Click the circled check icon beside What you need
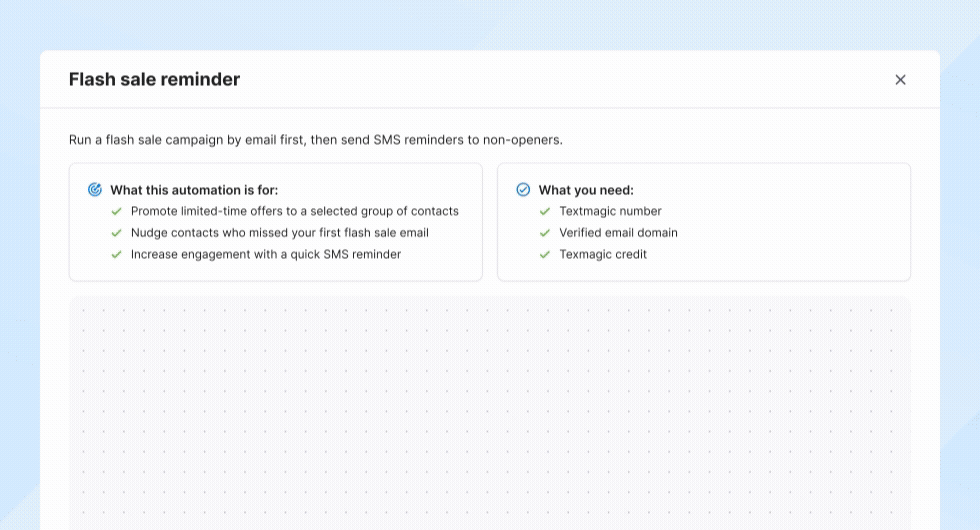This screenshot has width=980, height=530. tap(523, 190)
